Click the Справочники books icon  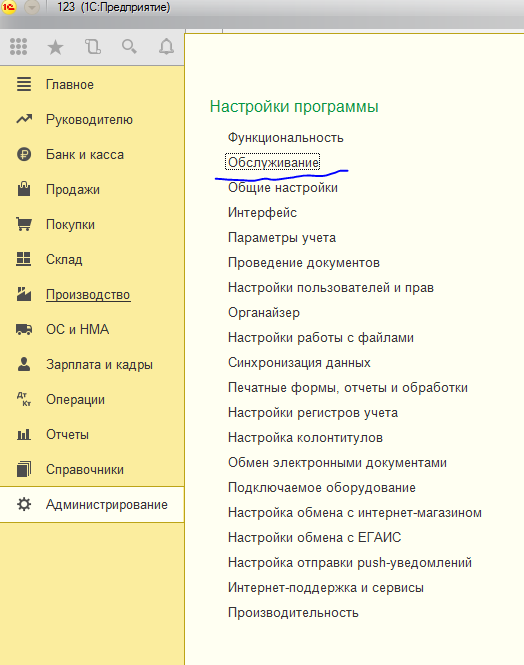click(x=24, y=469)
